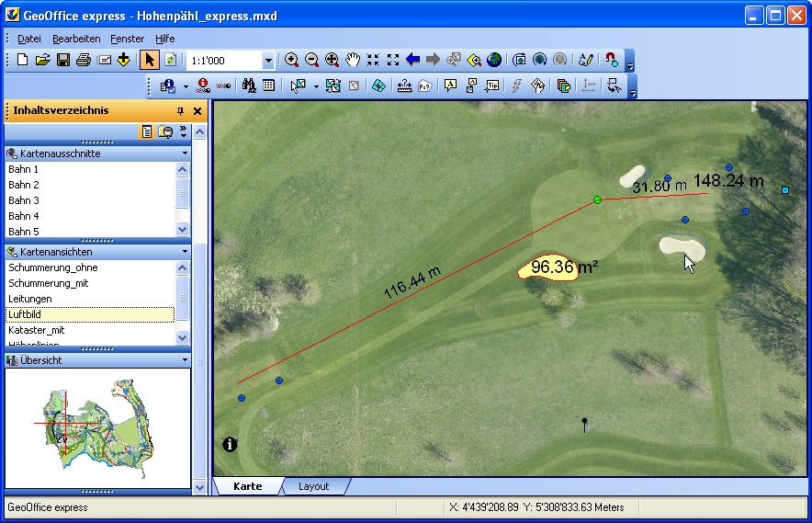Click the binoculars Find tool

tap(249, 85)
